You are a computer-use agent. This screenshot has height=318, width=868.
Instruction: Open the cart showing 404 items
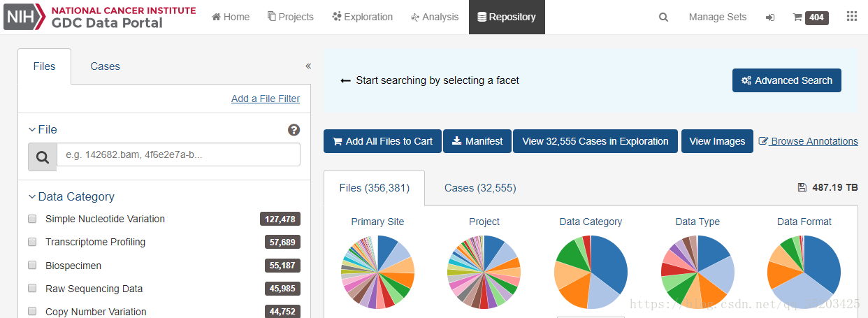[811, 17]
